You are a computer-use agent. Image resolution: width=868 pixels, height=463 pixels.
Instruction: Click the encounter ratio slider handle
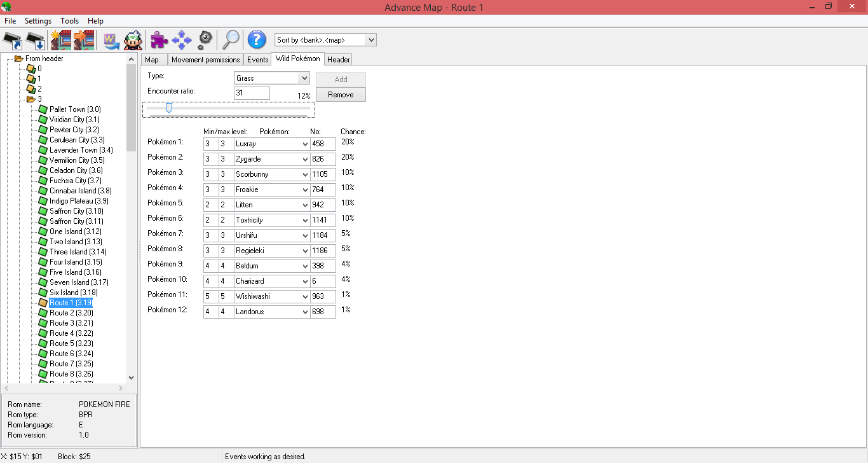click(x=169, y=108)
